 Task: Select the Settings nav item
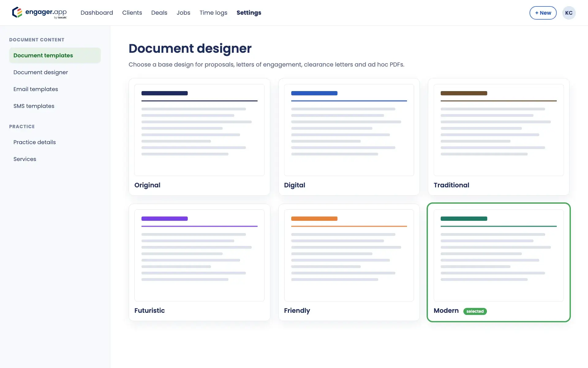coord(249,13)
